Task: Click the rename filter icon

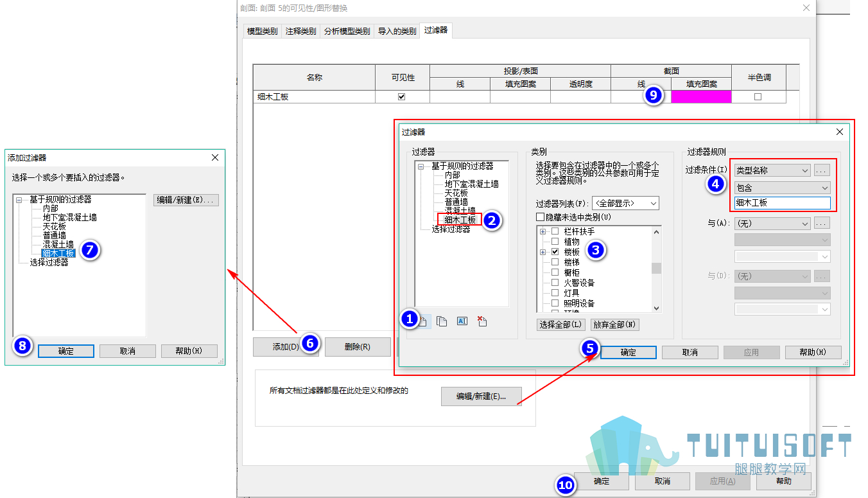Action: click(x=462, y=321)
